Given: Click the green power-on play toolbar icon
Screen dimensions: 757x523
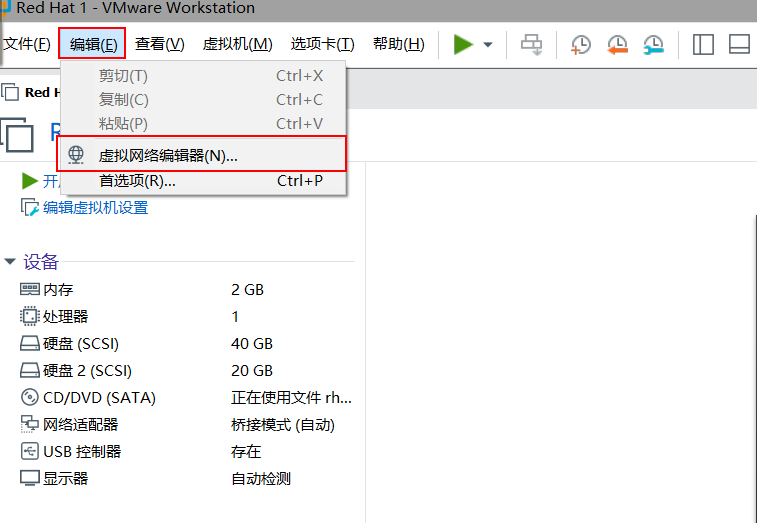Looking at the screenshot, I should pyautogui.click(x=463, y=44).
